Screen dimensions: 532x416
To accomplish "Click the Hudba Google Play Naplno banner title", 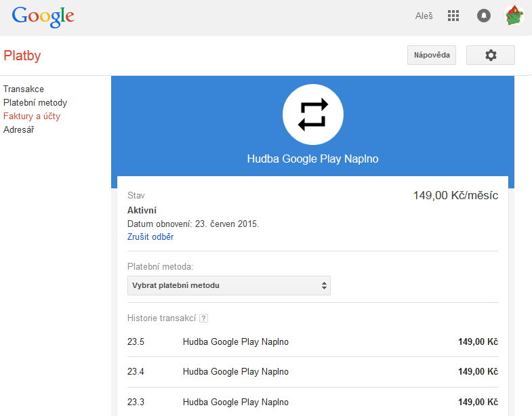I will tap(313, 159).
